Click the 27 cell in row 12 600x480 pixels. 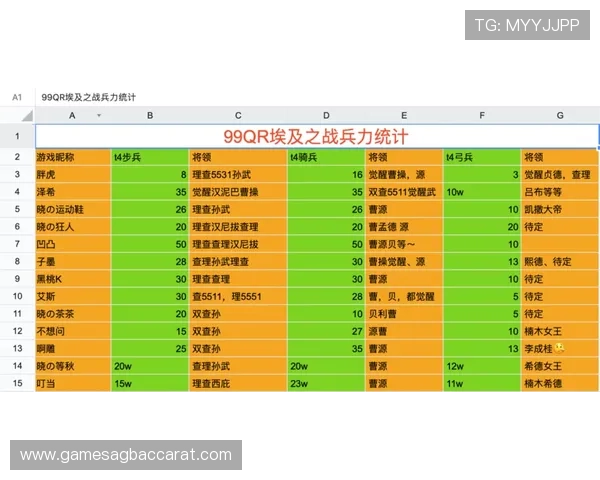[x=326, y=331]
